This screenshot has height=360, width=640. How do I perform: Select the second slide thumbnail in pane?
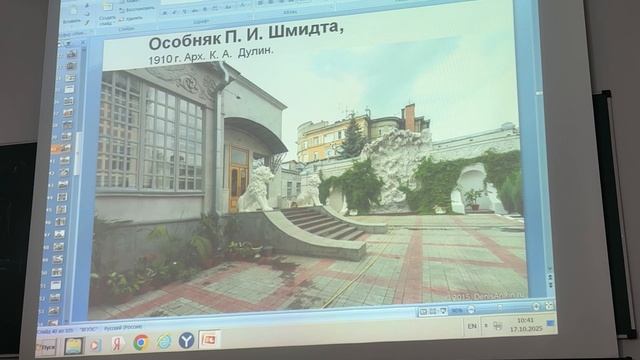(71, 65)
